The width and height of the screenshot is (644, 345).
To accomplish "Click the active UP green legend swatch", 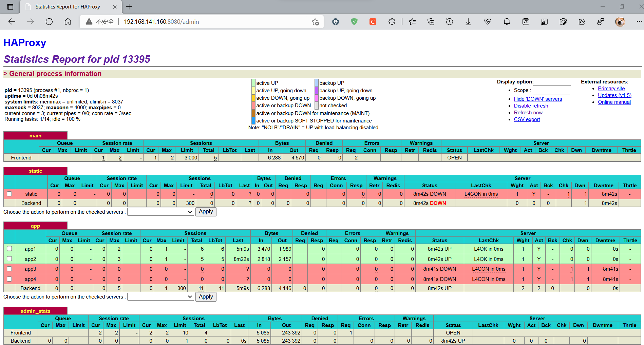I will tap(253, 83).
